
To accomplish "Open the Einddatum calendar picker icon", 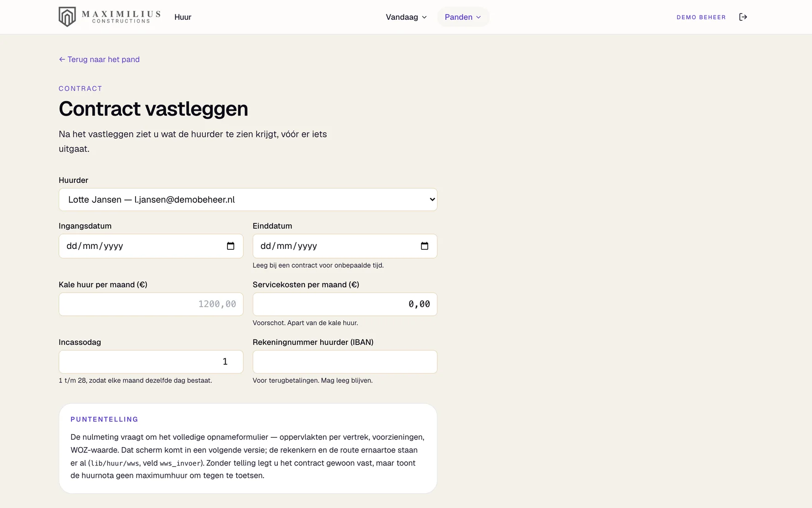I will [424, 246].
